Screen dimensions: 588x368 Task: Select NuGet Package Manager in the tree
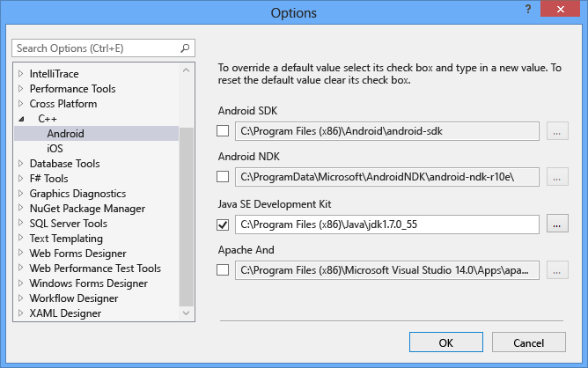click(87, 209)
